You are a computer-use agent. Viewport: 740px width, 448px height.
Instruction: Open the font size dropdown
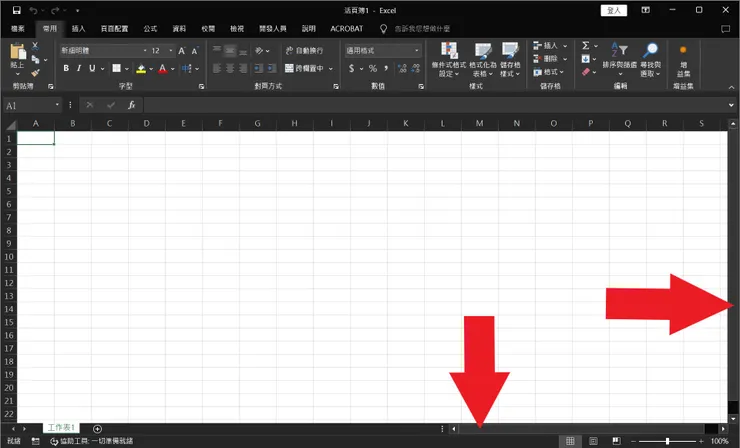tap(171, 51)
